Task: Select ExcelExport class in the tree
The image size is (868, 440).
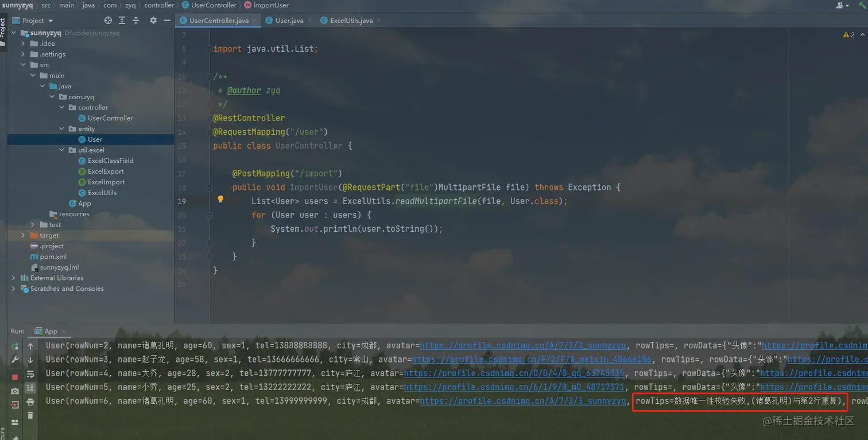Action: [x=101, y=172]
